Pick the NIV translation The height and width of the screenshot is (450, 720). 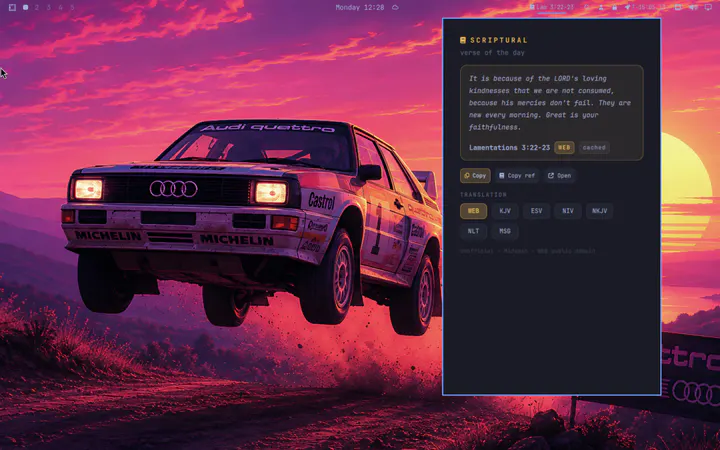(x=568, y=211)
